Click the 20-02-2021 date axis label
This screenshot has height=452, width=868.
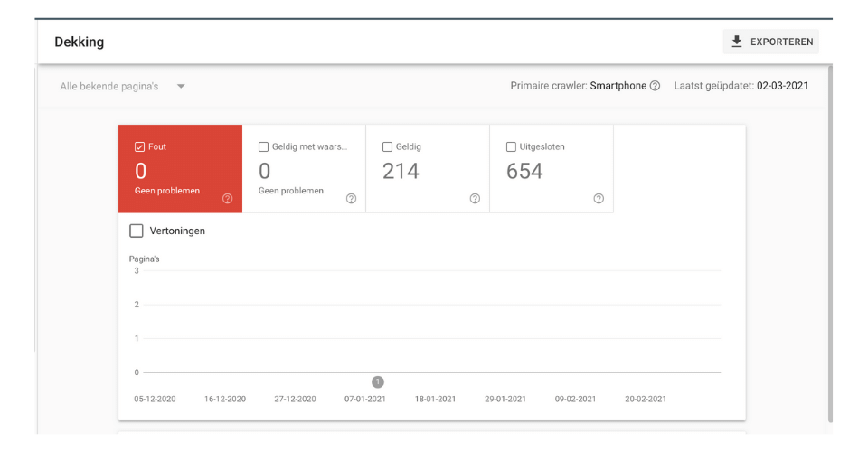click(x=646, y=399)
